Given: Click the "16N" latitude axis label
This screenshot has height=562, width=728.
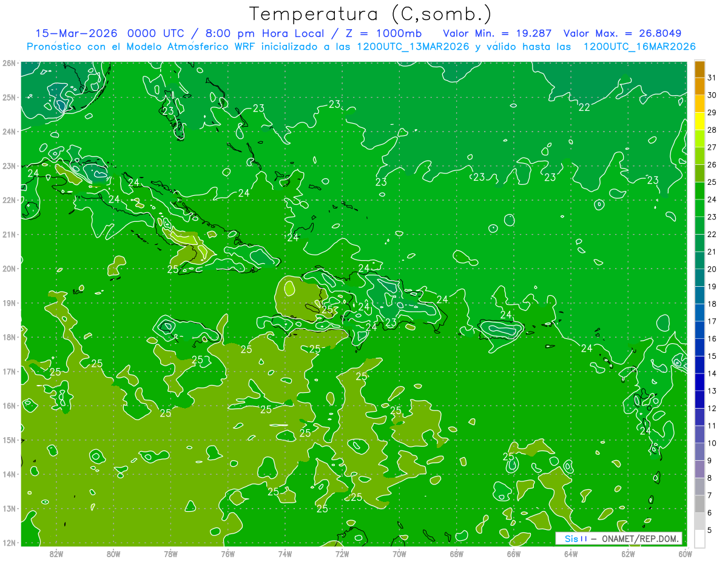Looking at the screenshot, I should coord(9,406).
